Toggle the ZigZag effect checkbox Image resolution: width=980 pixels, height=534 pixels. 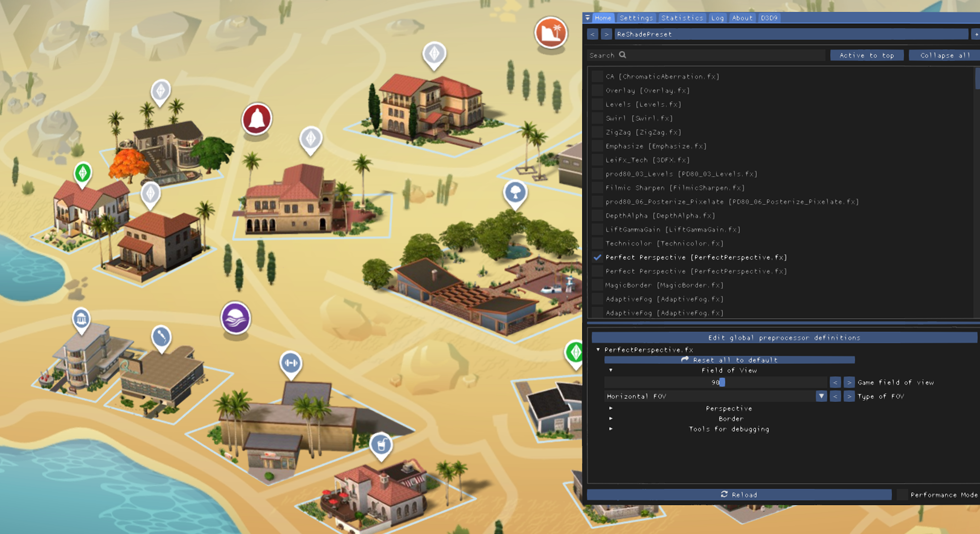click(x=597, y=132)
